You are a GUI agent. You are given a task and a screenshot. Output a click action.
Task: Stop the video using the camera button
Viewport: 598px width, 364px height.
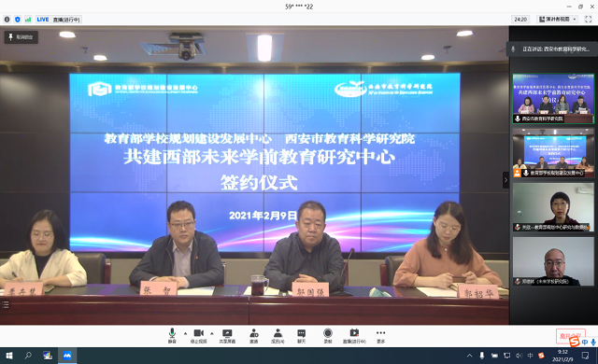(x=199, y=336)
